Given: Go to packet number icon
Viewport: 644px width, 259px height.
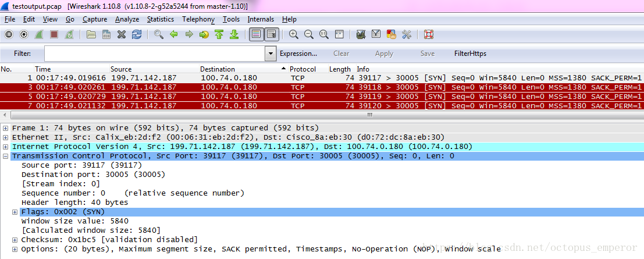Looking at the screenshot, I should 204,34.
